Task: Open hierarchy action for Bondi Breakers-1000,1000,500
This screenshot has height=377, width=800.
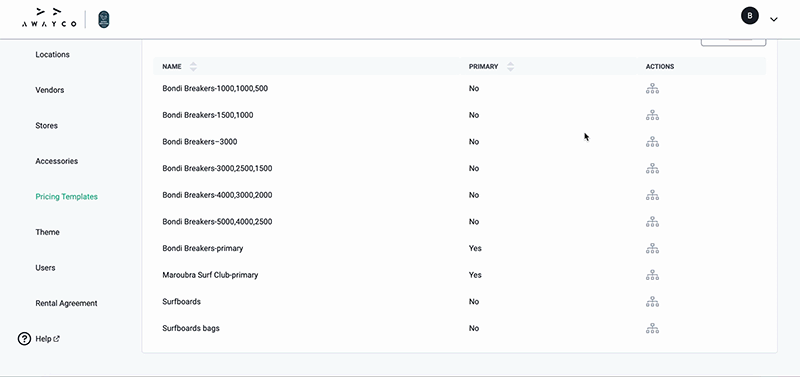Action: click(652, 89)
